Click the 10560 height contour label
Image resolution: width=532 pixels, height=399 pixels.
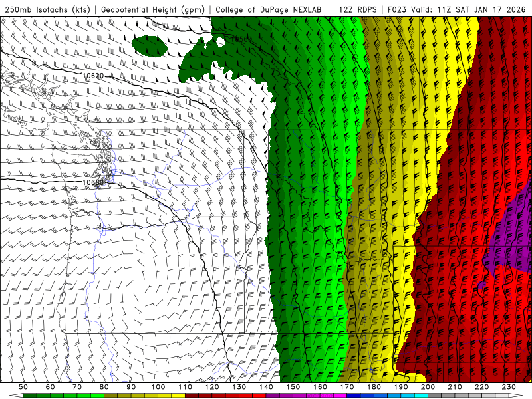241,39
